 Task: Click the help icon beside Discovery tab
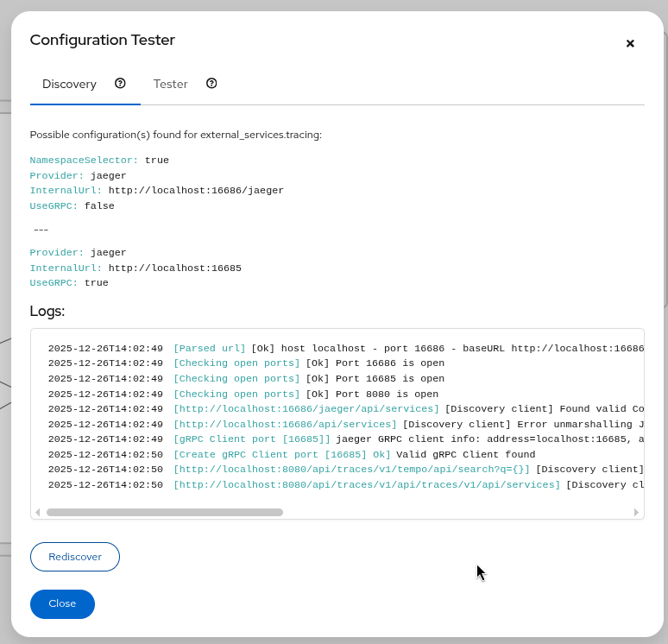(x=120, y=84)
